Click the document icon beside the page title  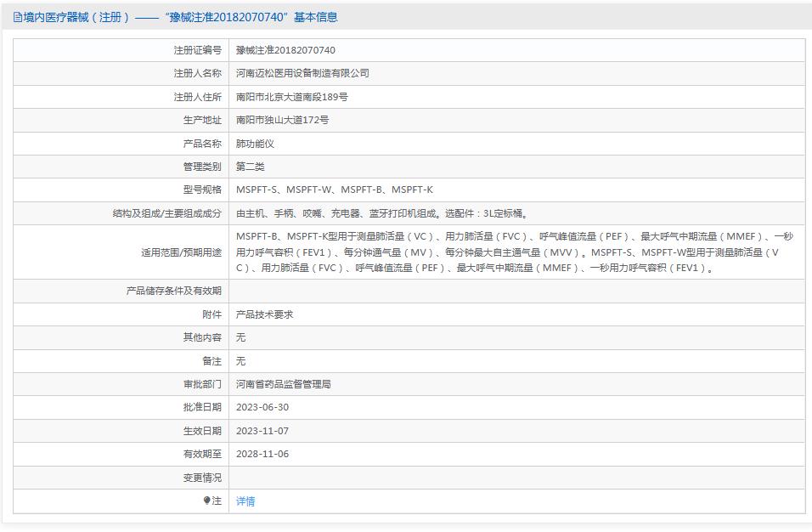pyautogui.click(x=18, y=17)
